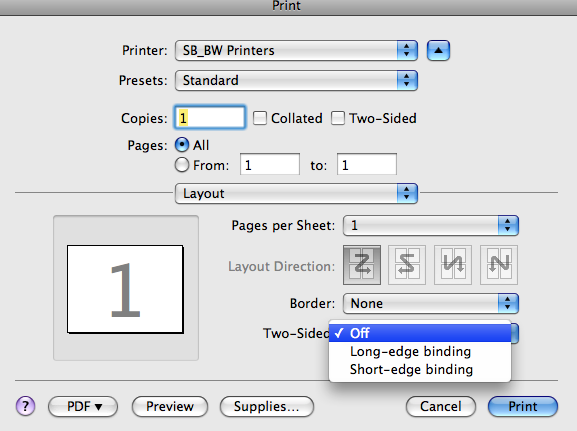Collapse print details with blue triangle button
The height and width of the screenshot is (431, 577).
[438, 50]
